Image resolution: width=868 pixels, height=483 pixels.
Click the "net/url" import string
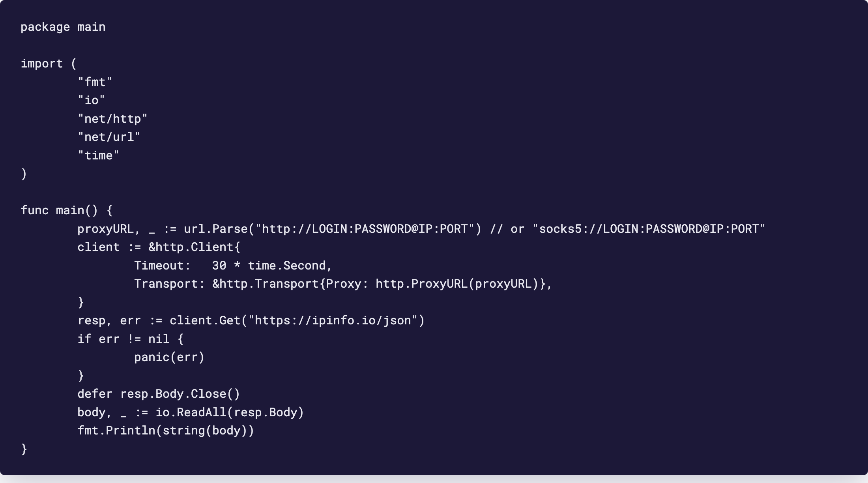click(109, 137)
